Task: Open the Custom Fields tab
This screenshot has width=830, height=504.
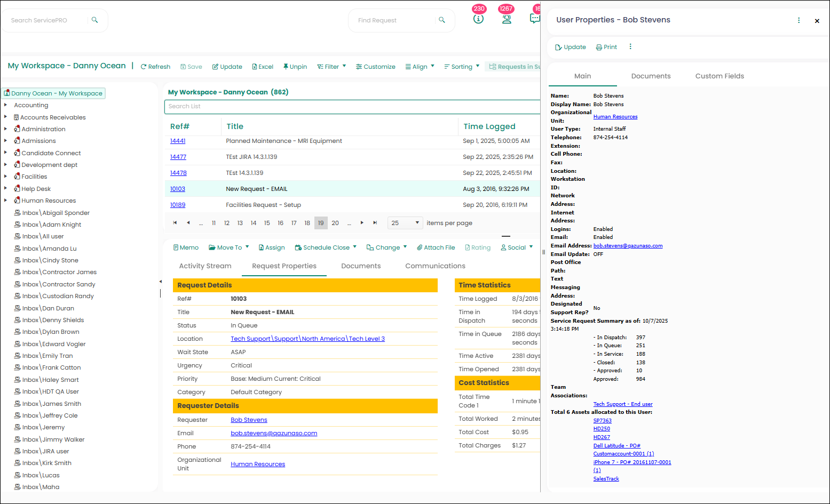Action: (x=719, y=76)
